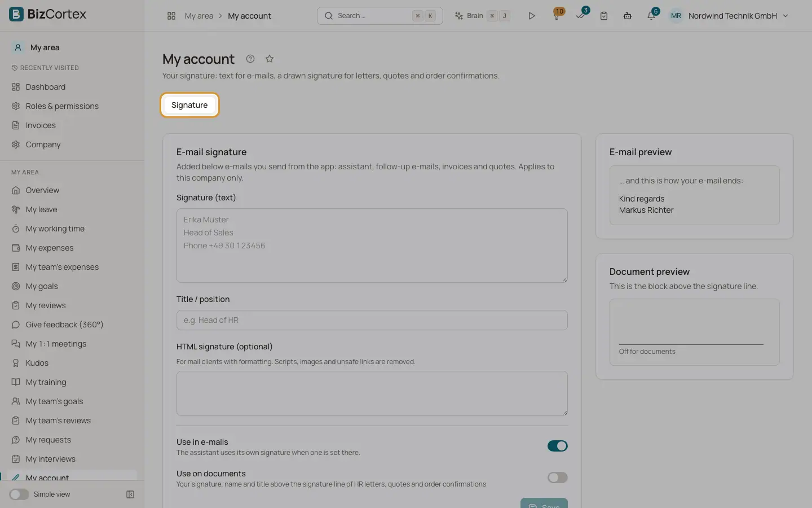Screen dimensions: 812x508
Task: Open the notifications bell icon
Action: click(x=651, y=16)
